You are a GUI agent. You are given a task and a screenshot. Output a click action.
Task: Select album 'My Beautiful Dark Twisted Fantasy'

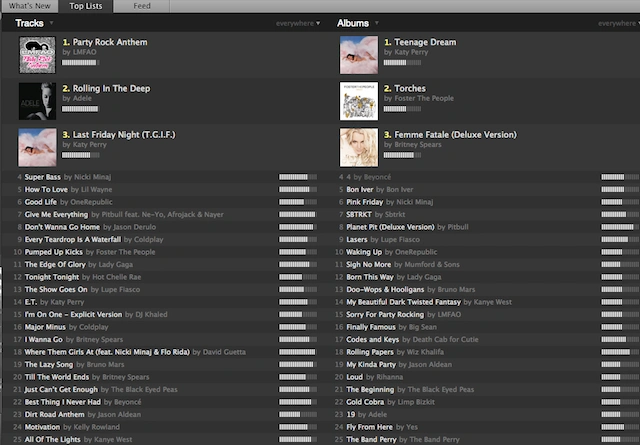403,302
